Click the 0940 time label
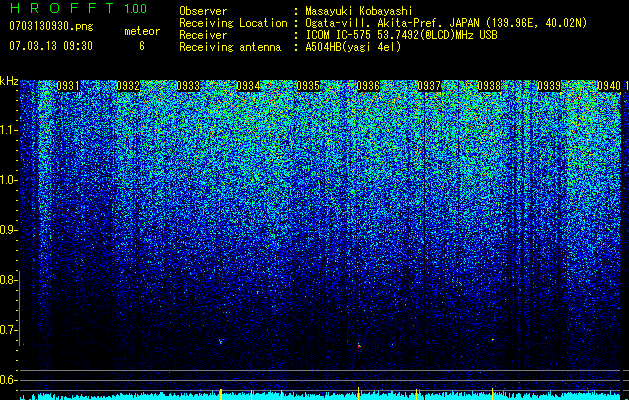 (x=609, y=86)
